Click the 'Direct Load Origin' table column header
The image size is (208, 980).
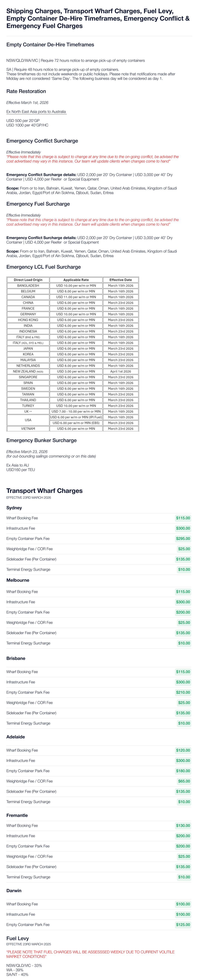click(28, 280)
